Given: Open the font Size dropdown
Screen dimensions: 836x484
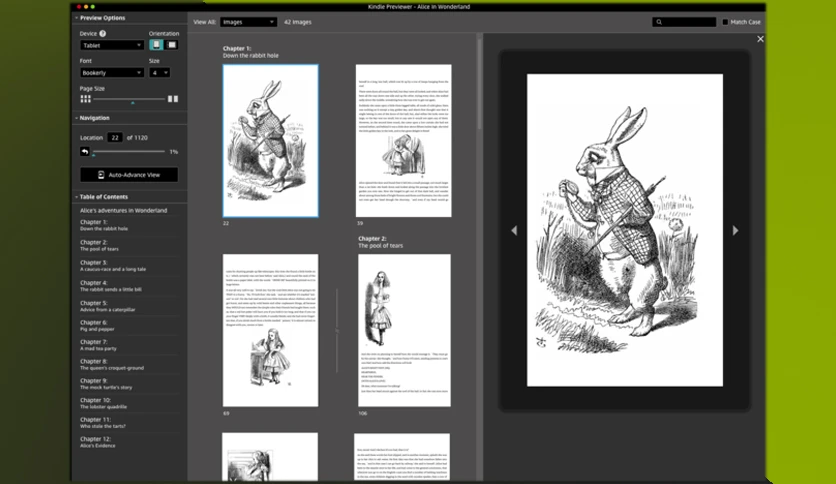Looking at the screenshot, I should [159, 72].
